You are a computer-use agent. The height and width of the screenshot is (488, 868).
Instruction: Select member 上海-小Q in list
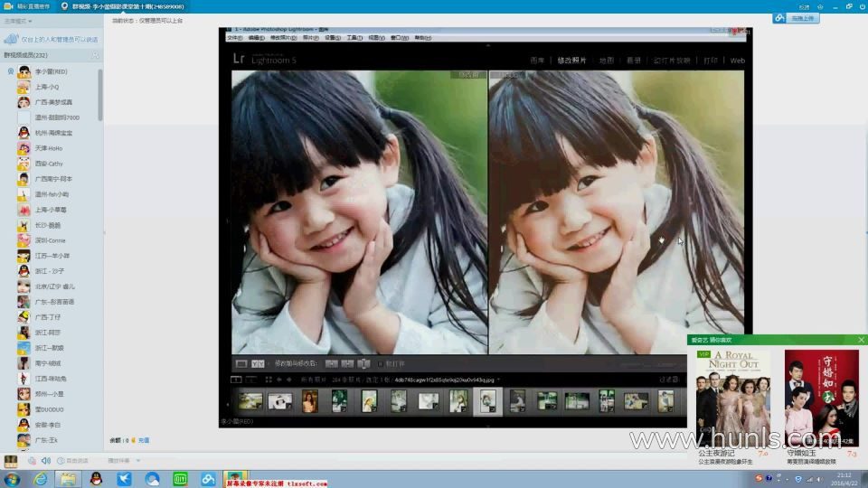click(x=46, y=87)
